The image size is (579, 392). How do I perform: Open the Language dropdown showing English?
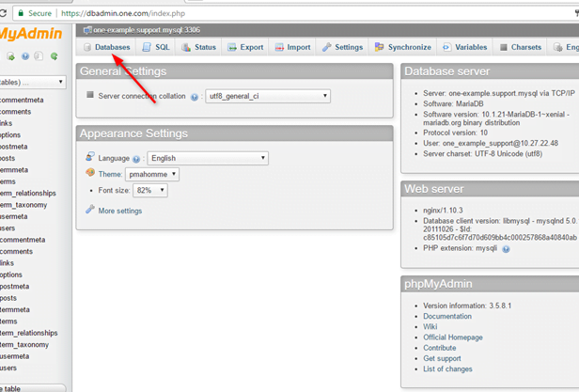click(x=208, y=158)
